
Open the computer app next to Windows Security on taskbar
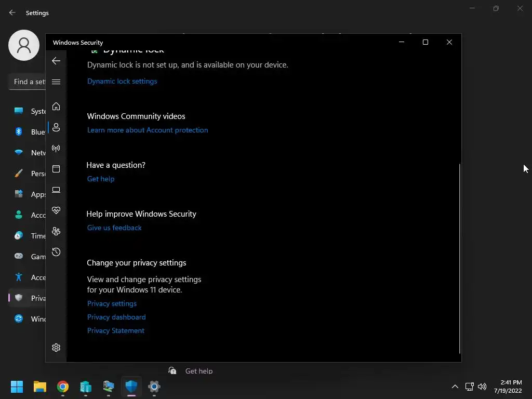click(x=109, y=387)
